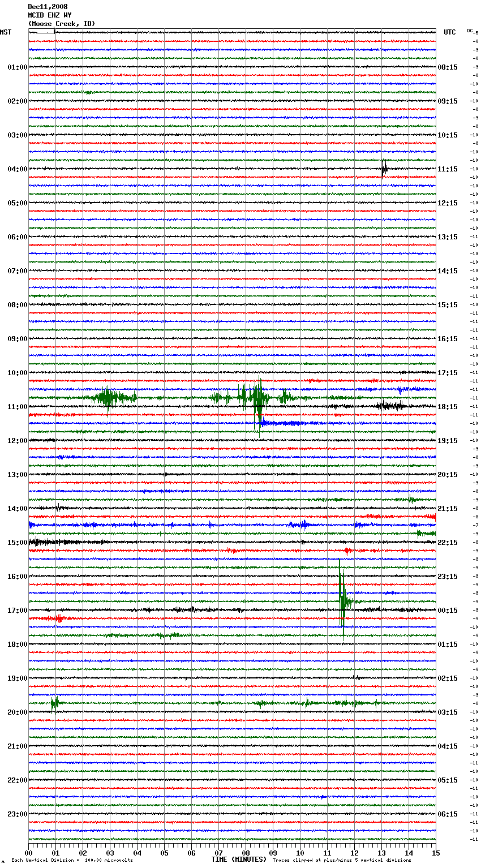Click the 03:00 MST time label
This screenshot has height=868, width=481.
pos(18,135)
